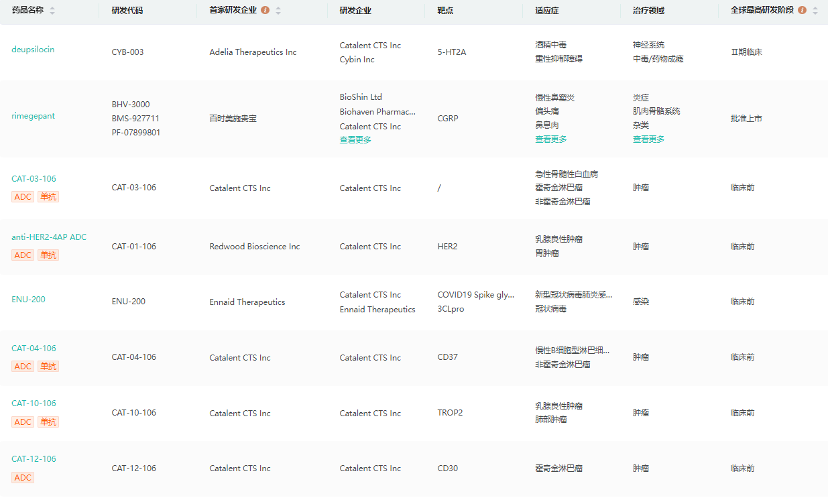This screenshot has height=504, width=828.
Task: Select 肺部肿瘤 indication text
Action: (x=551, y=420)
